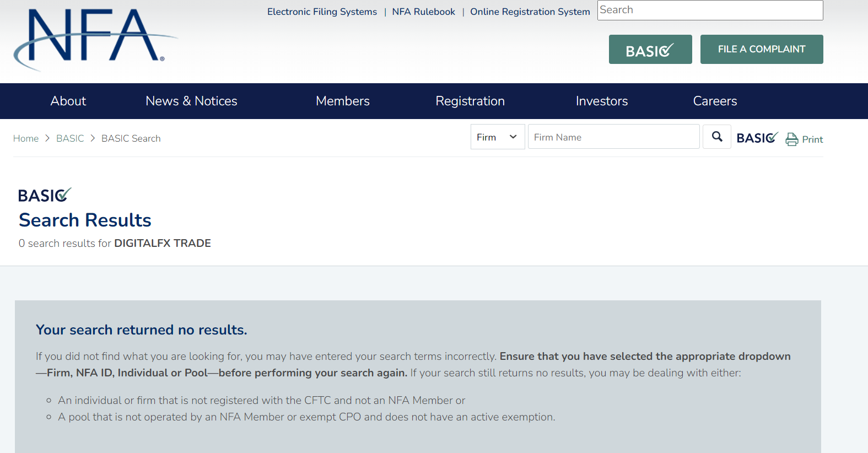868x453 pixels.
Task: Click the NFA logo in header
Action: coord(95,39)
